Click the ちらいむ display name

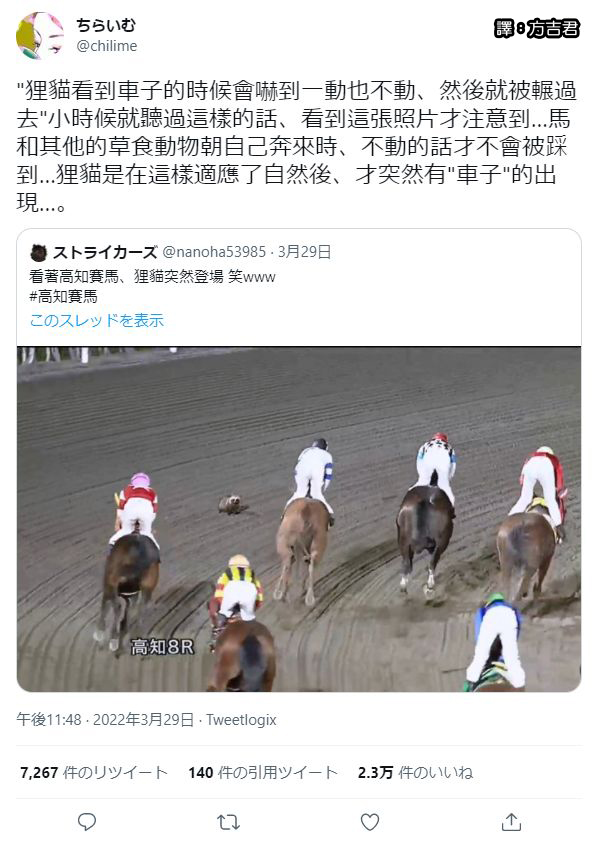click(x=106, y=25)
